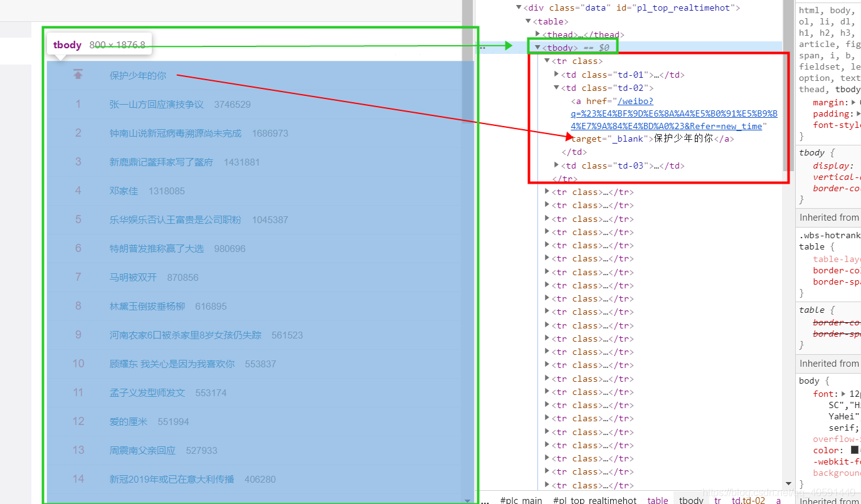Viewport: 861px width, 504px height.
Task: Open the hot topic 顾耀东 我关心是因为我喜欢你
Action: tap(172, 364)
